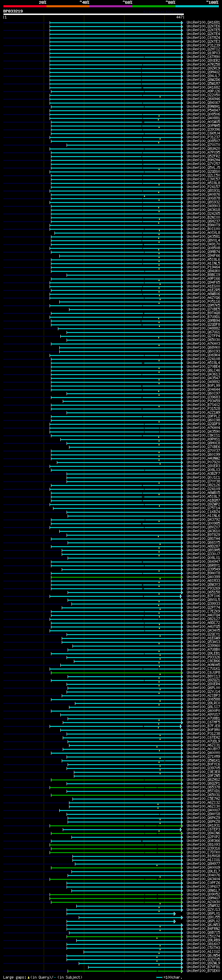Select hit label UniRef100_B8BCI9
The height and width of the screenshot is (980, 222).
pyautogui.click(x=203, y=275)
